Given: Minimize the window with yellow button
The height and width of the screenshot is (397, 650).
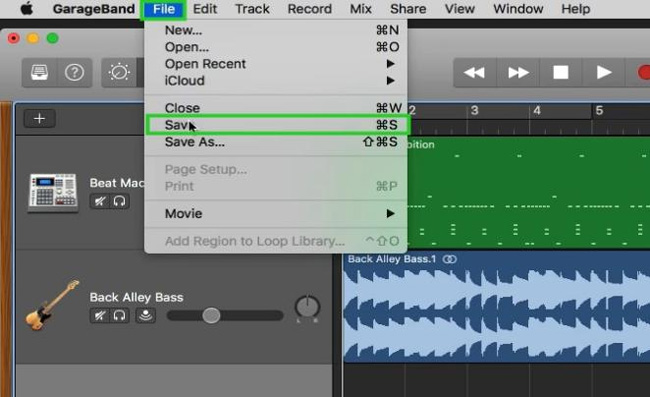Looking at the screenshot, I should (33, 39).
